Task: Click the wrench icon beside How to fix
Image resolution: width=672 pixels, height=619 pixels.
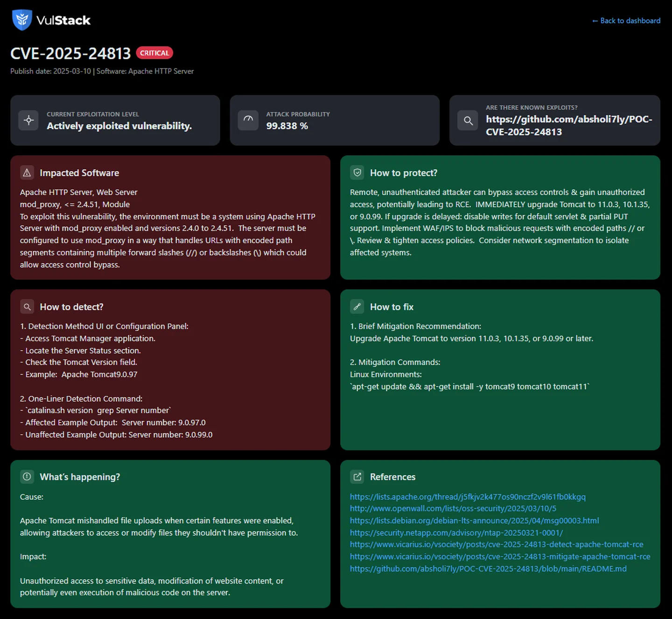Action: point(357,307)
